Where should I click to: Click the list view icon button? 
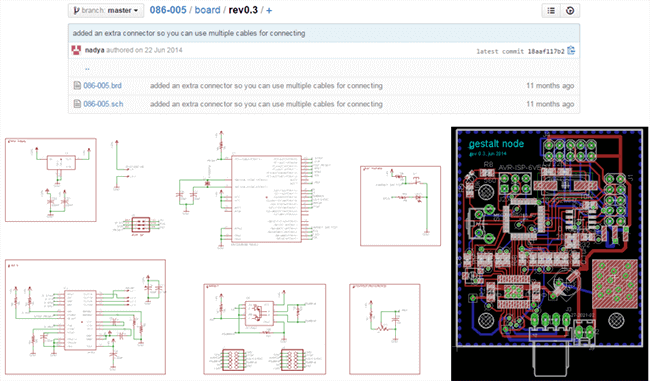point(551,11)
